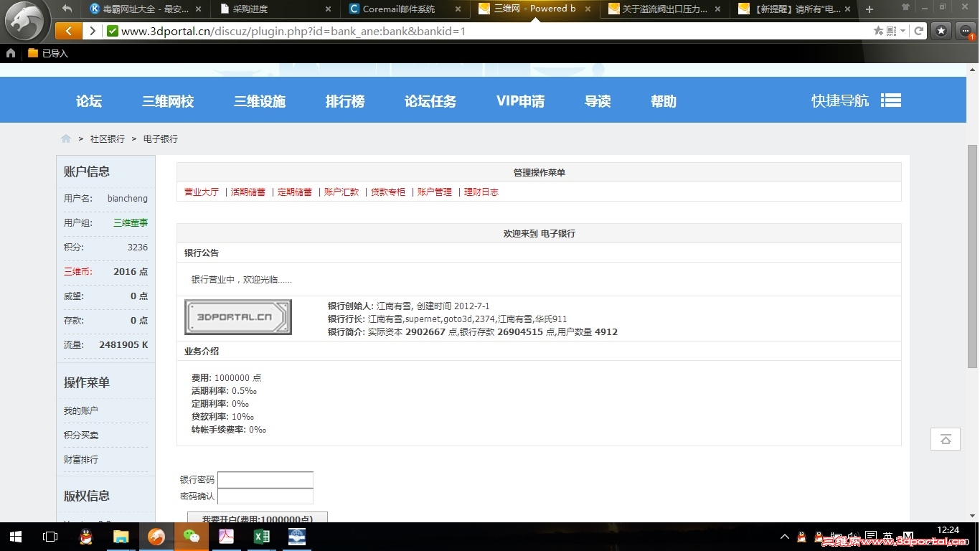The image size is (980, 551).
Task: Open 积分买卖 in the sidebar menu
Action: coord(81,435)
